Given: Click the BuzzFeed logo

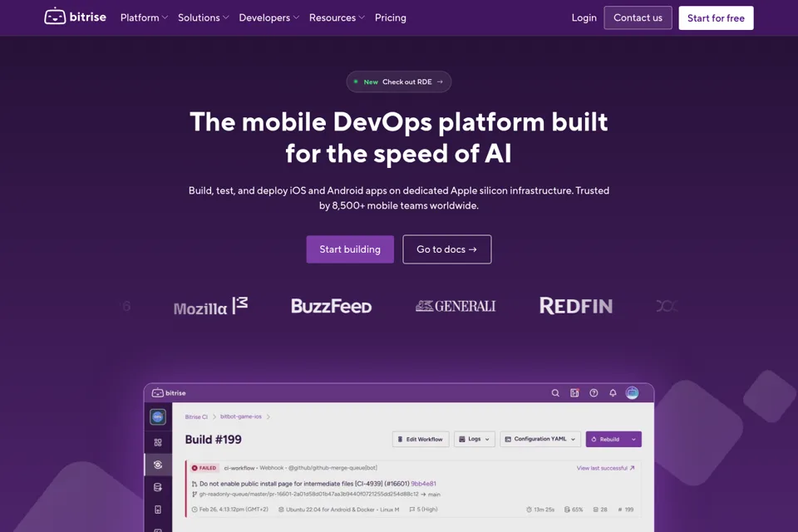Looking at the screenshot, I should pos(332,306).
